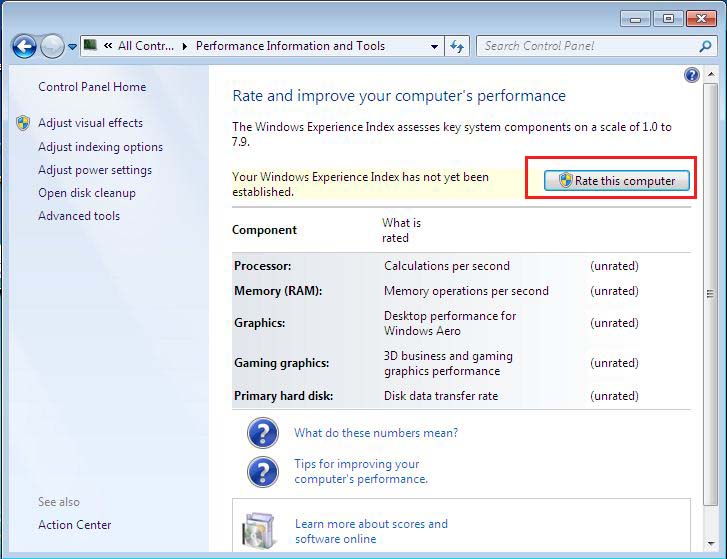Open the address bar history dropdown

[434, 46]
